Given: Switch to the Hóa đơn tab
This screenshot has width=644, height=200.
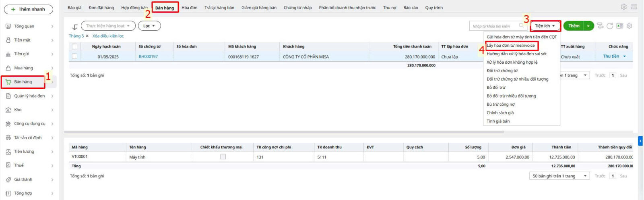Looking at the screenshot, I should point(189,8).
